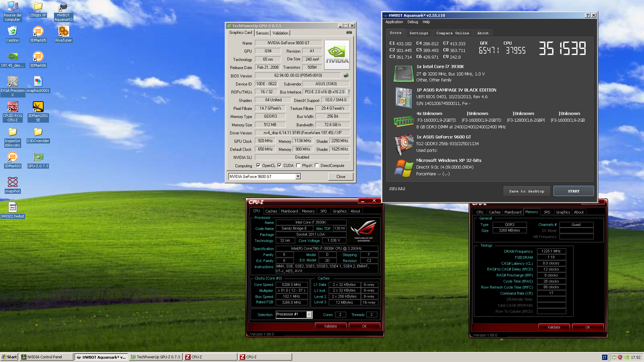
Task: Click the BIOS save chip icon in GPU-Z
Action: [x=346, y=75]
